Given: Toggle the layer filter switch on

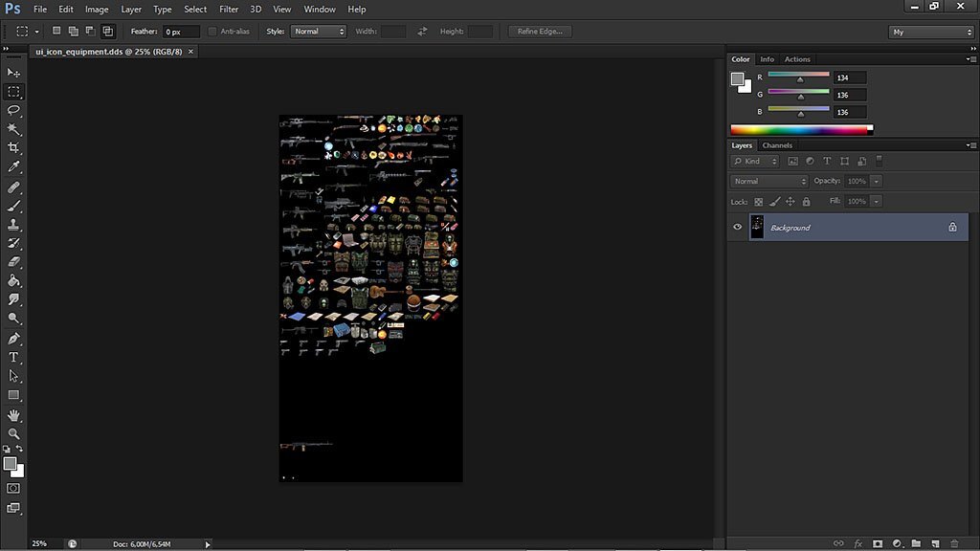Looking at the screenshot, I should pos(879,161).
